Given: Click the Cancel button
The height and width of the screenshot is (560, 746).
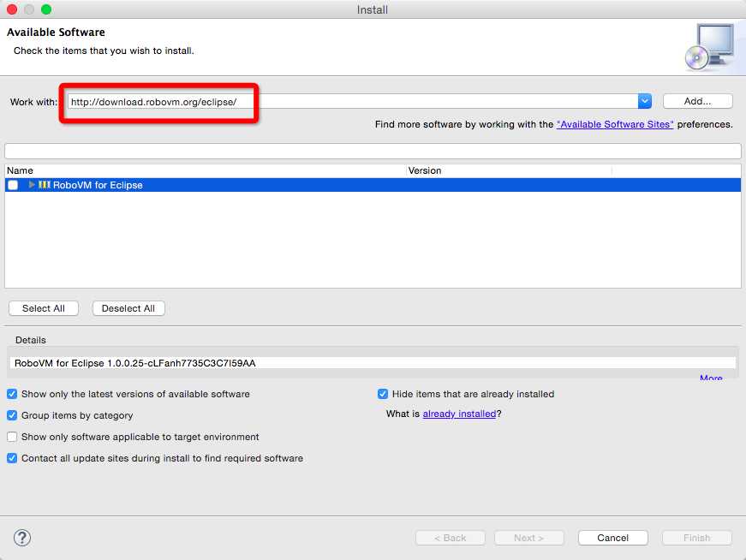Looking at the screenshot, I should coord(612,538).
